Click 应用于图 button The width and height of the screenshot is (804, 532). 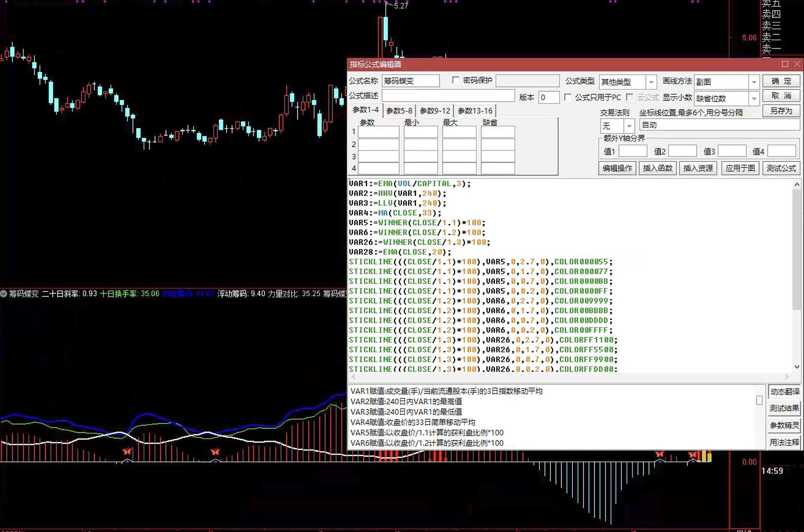pyautogui.click(x=740, y=168)
